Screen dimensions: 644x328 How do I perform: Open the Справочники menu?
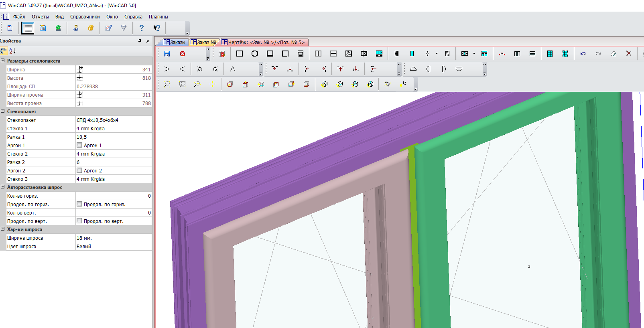tap(85, 17)
